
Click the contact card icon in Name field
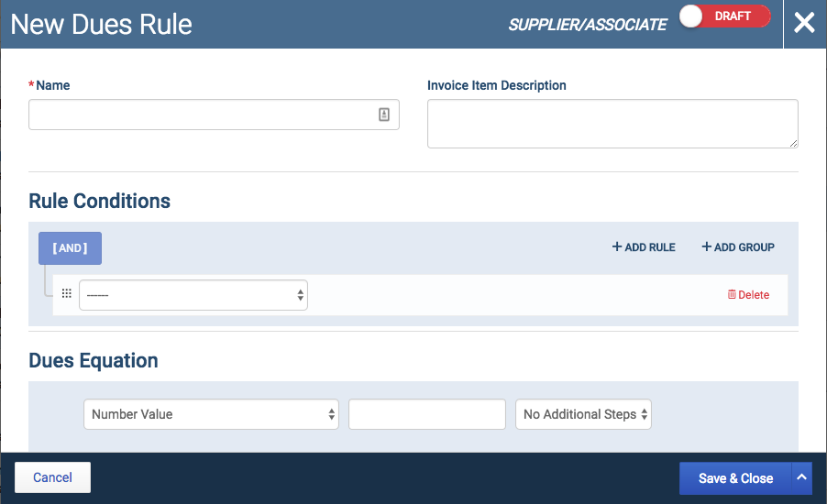(384, 115)
